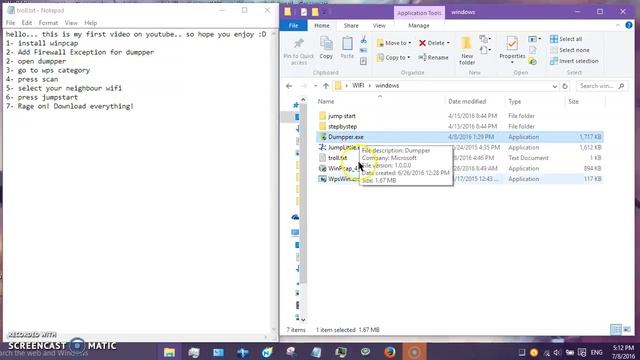Click the History icon in Open group
Screen dimensions: 640x360
(533, 61)
